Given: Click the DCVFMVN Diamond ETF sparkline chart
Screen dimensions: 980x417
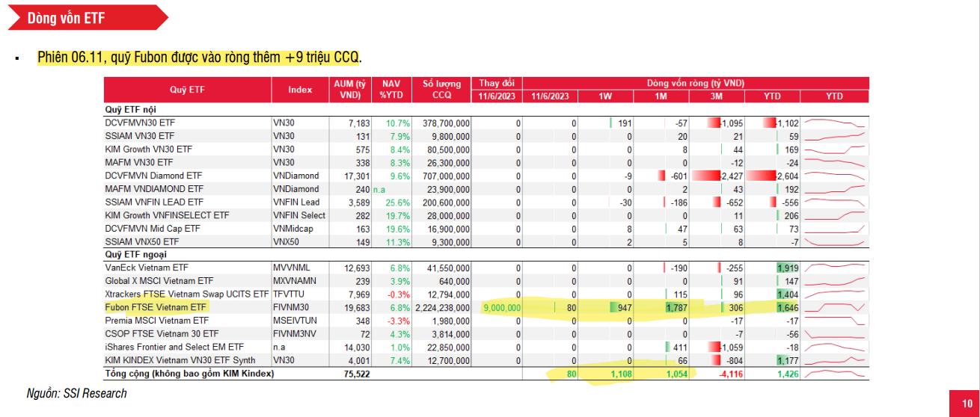Looking at the screenshot, I should coord(834,176).
